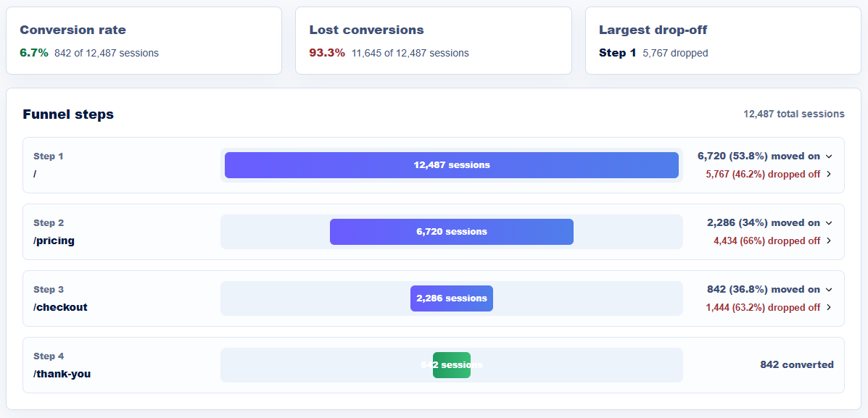Click the /pricing step row

pos(434,232)
